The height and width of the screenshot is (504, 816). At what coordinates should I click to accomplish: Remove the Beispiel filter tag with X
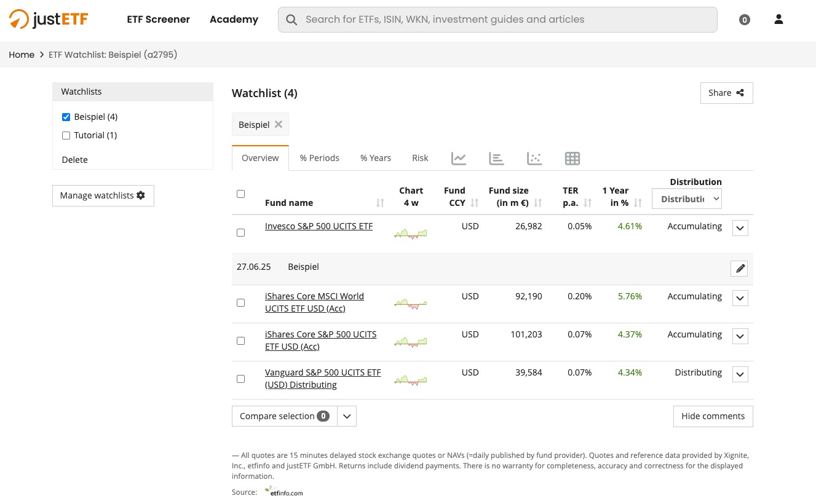click(x=279, y=124)
